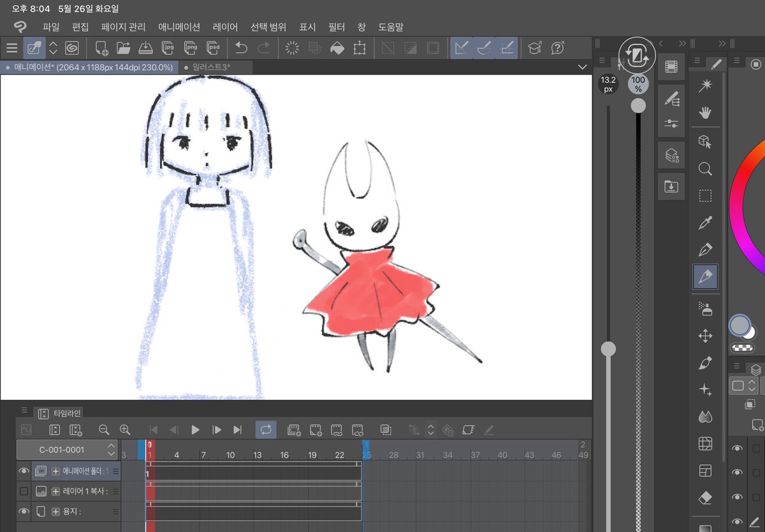This screenshot has height=532, width=765.
Task: Click the Fill bucket command icon
Action: [337, 48]
